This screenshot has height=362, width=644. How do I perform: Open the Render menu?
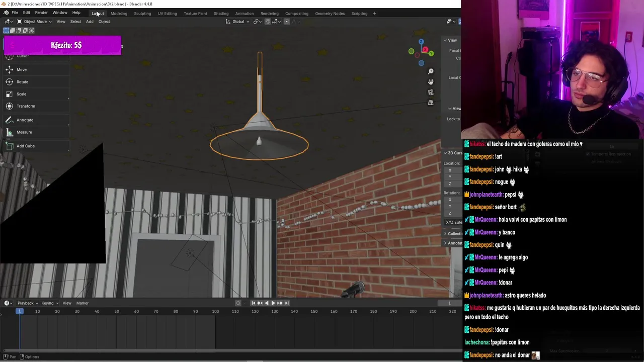tap(41, 13)
